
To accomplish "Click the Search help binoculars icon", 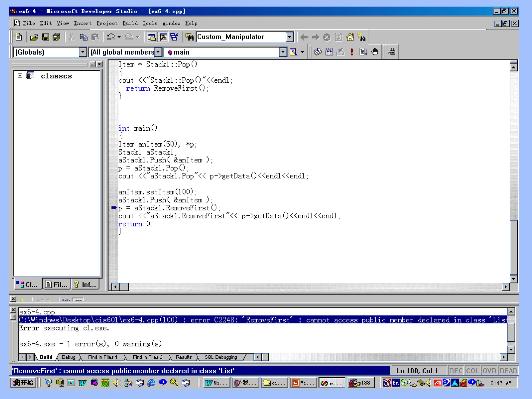I will (362, 37).
